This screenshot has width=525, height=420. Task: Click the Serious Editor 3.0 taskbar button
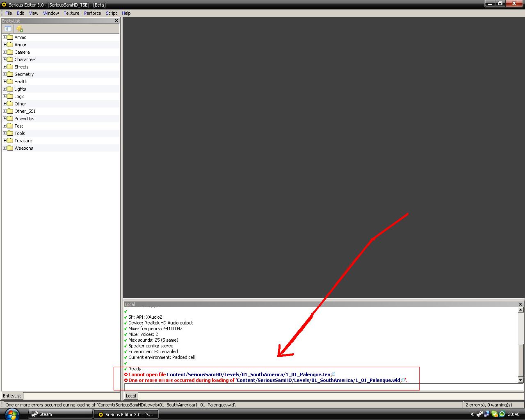pos(126,414)
